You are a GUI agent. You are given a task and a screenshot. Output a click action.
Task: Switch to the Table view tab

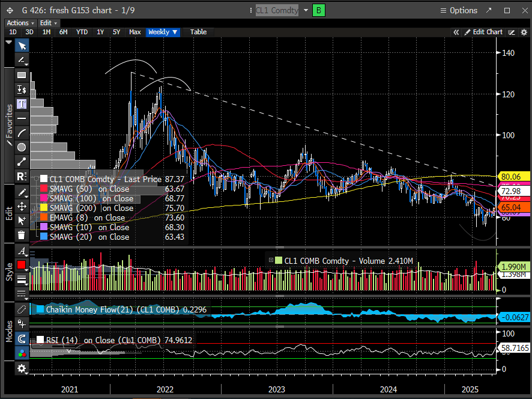pos(198,32)
